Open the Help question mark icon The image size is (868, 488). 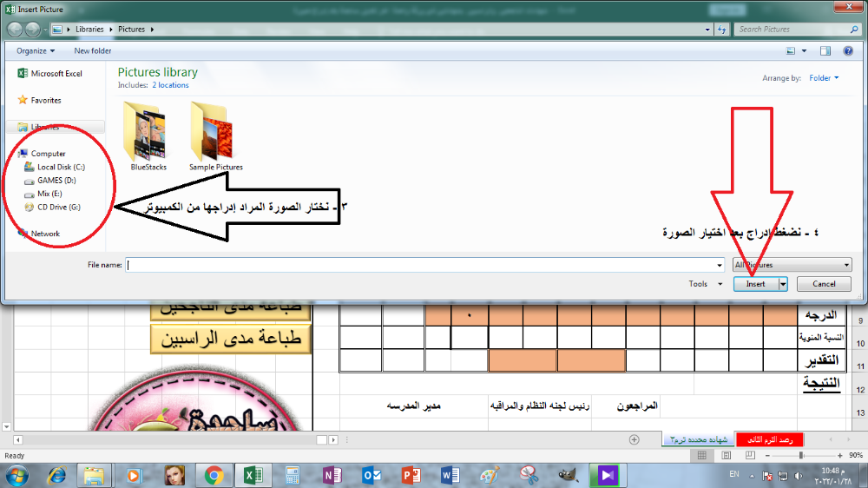(847, 51)
